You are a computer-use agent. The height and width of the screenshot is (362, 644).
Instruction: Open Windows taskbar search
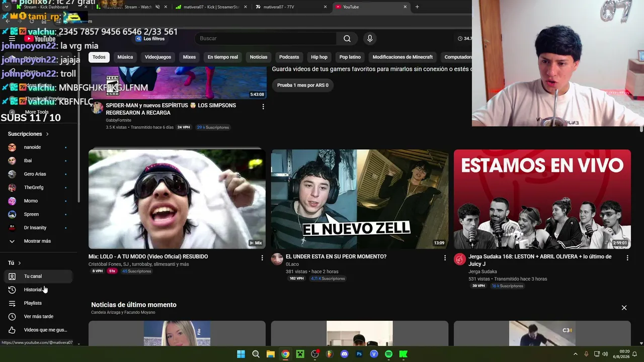point(256,354)
